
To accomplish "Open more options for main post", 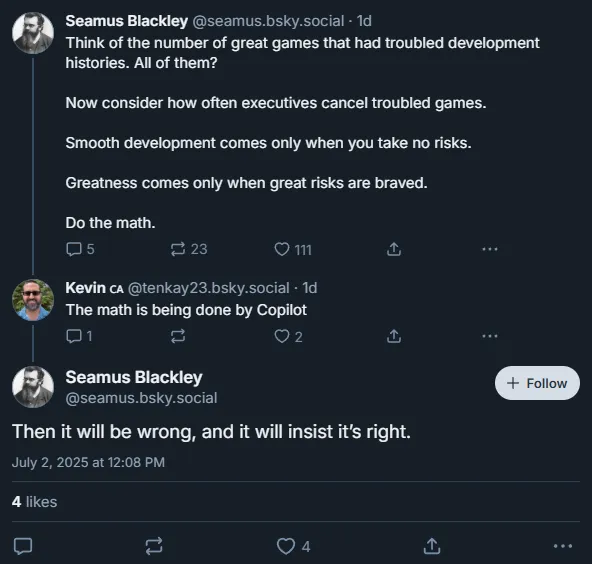I will pos(563,546).
